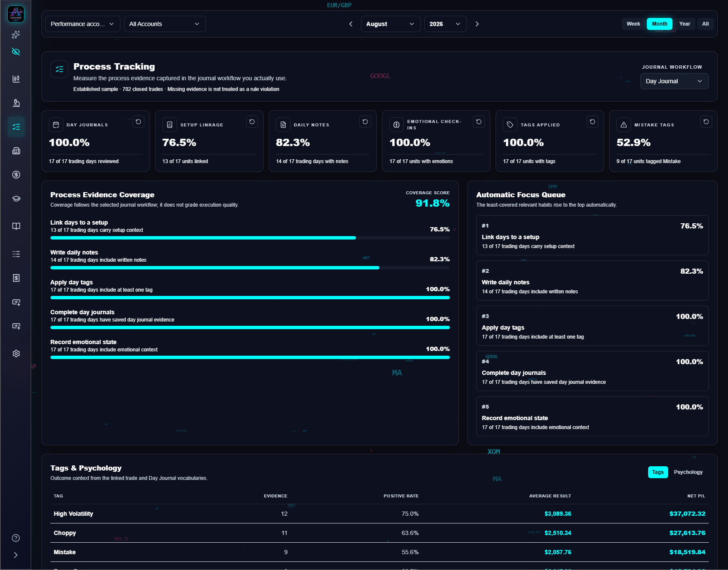Open focus queue item #2 Write daily notes
Image resolution: width=728 pixels, height=570 pixels.
point(592,281)
